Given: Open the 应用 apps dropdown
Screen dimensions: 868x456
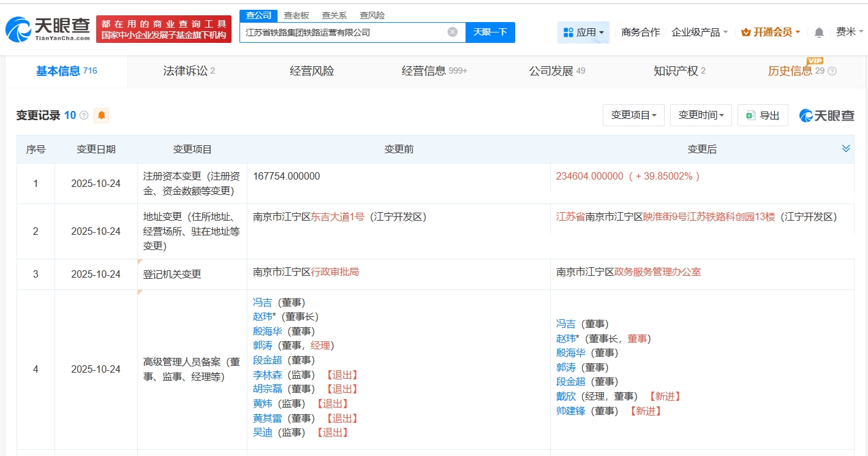Looking at the screenshot, I should 583,32.
